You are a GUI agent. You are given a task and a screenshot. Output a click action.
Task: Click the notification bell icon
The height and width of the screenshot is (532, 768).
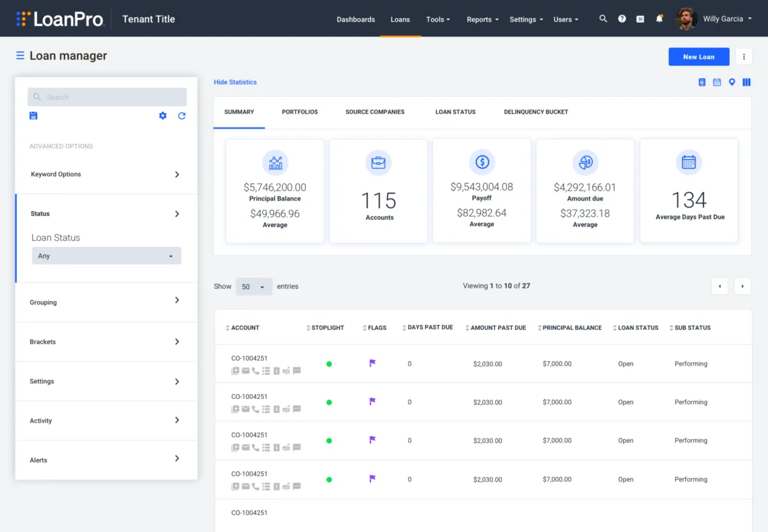coord(659,19)
